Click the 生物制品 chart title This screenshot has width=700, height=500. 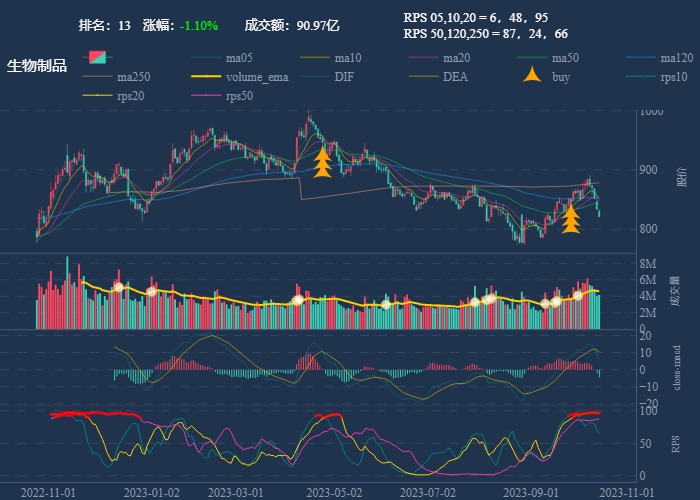click(x=37, y=66)
